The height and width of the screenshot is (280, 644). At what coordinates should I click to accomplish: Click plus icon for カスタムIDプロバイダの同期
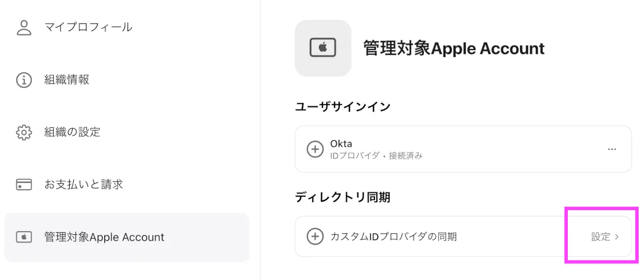point(315,236)
